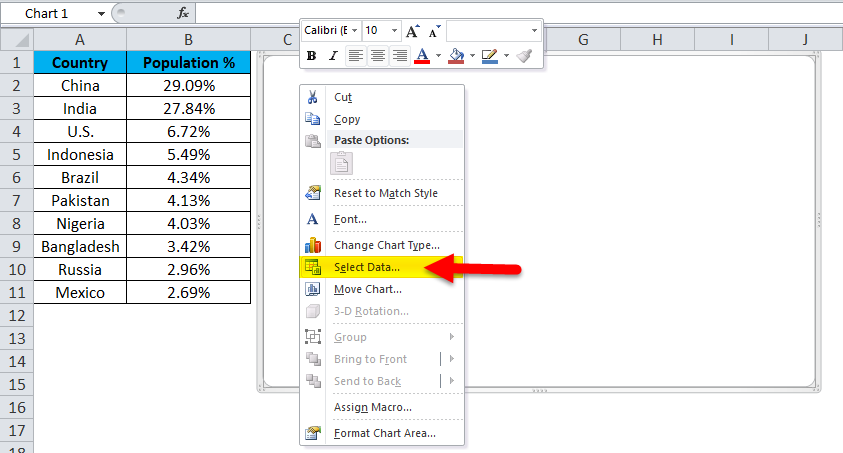This screenshot has height=453, width=843.
Task: Apply shape fill paint bucket
Action: pyautogui.click(x=456, y=55)
